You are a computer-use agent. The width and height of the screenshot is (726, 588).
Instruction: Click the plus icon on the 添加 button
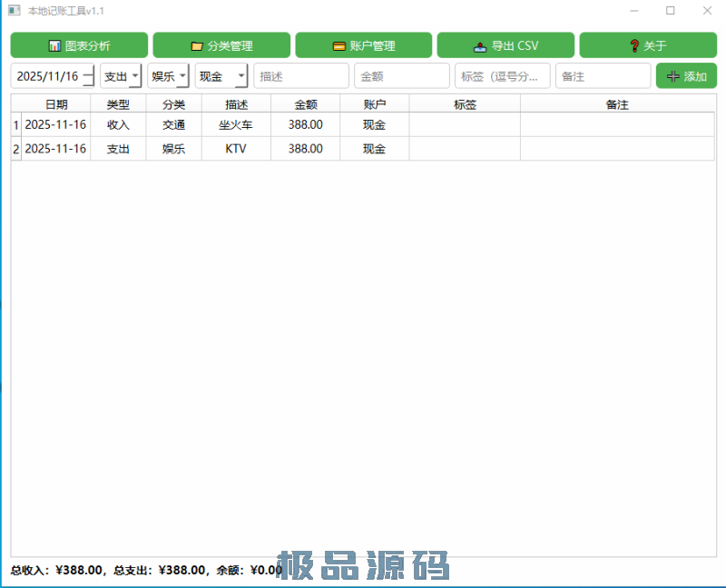pos(671,76)
